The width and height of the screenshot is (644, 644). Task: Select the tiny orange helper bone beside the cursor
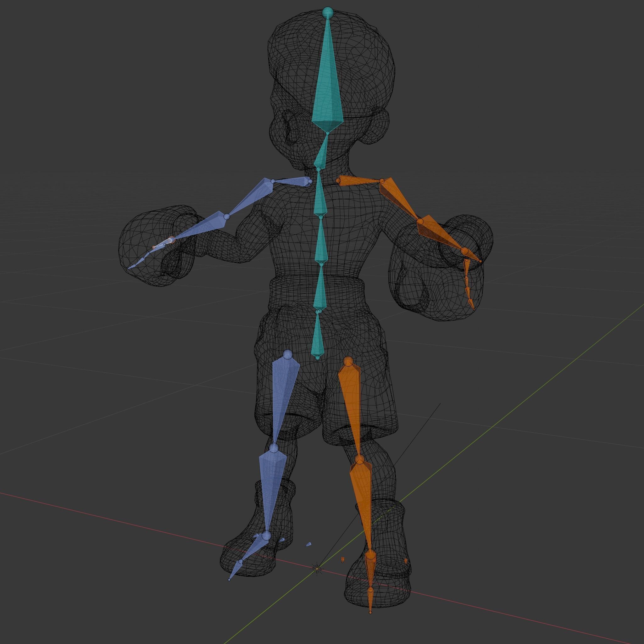(342, 560)
